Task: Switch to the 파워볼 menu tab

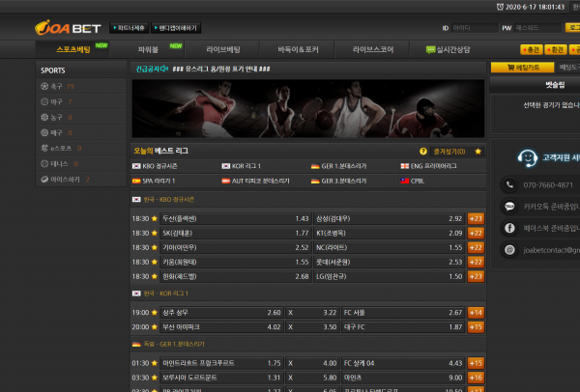Action: (x=148, y=49)
